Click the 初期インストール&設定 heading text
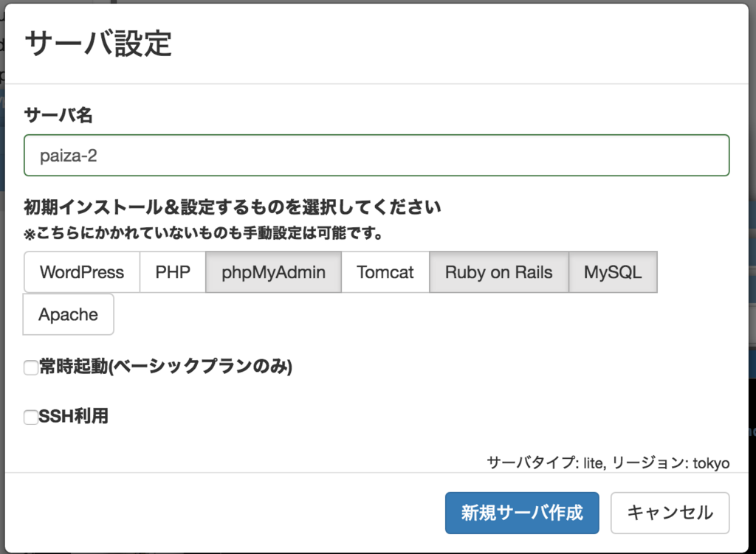Screen dimensions: 756x554 tap(233, 207)
